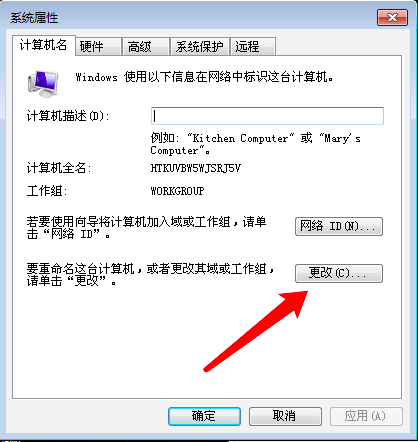418x442 pixels.
Task: Click the computer name HTKUVBW5WJSRJ5V
Action: pos(196,168)
